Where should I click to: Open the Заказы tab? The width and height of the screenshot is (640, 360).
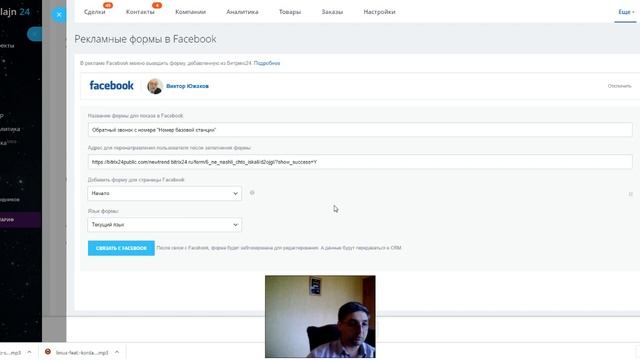coord(332,12)
